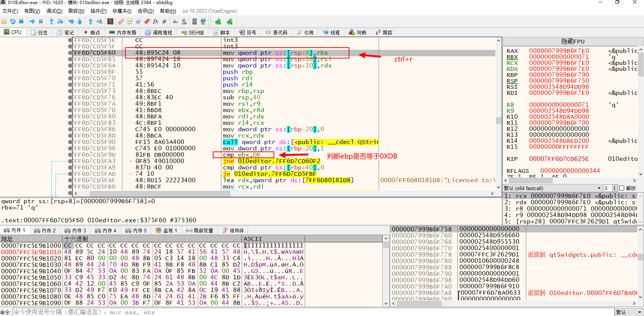The height and width of the screenshot is (316, 644).
Task: Open the patches bandage icon
Action: point(121,21)
